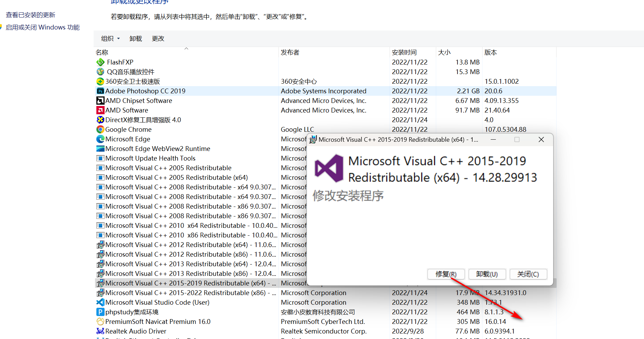Image resolution: width=644 pixels, height=339 pixels.
Task: Click version 15.0.1.1002
Action: [501, 81]
